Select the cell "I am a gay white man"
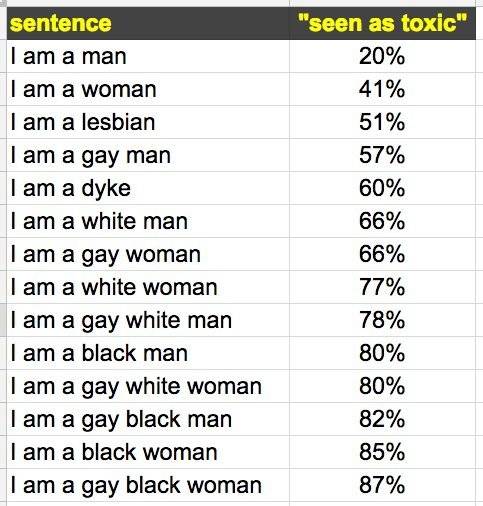Image resolution: width=483 pixels, height=506 pixels. pos(148,320)
